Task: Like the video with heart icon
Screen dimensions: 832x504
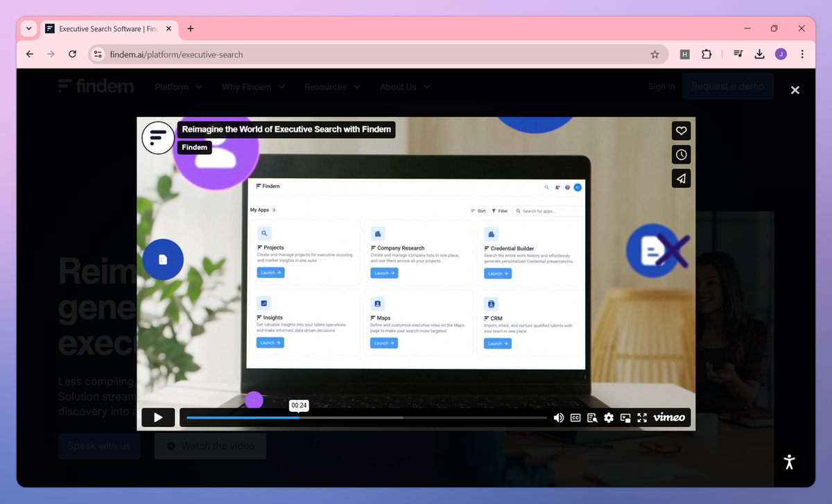Action: tap(682, 130)
